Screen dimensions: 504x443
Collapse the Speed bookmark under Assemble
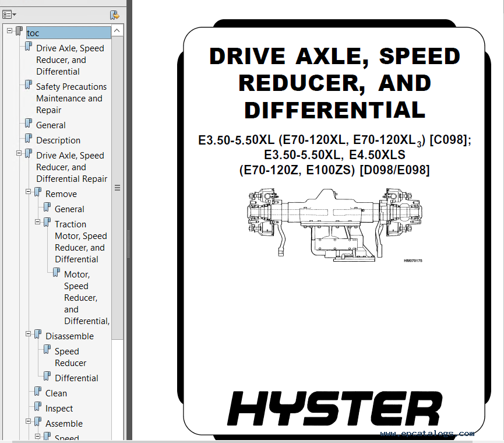pos(38,437)
